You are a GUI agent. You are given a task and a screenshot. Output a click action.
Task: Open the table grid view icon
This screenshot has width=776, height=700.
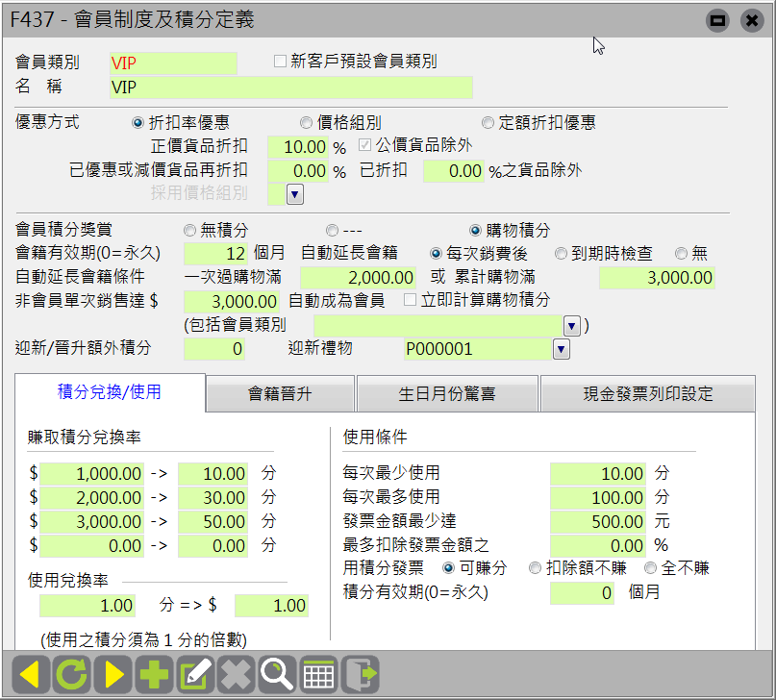click(318, 674)
